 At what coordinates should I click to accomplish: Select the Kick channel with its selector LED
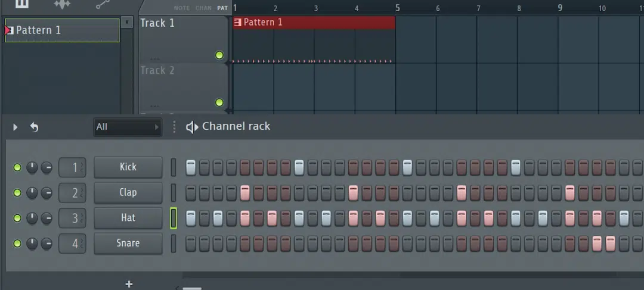pyautogui.click(x=174, y=167)
